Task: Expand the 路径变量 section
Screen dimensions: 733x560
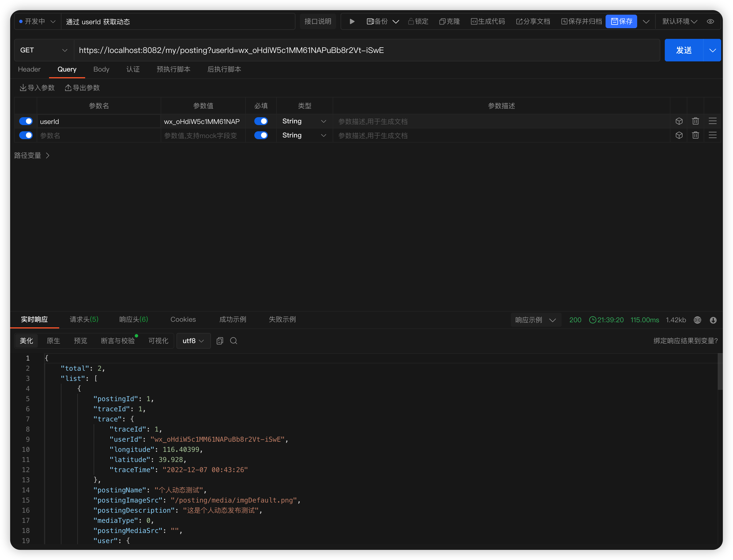Action: [x=32, y=156]
